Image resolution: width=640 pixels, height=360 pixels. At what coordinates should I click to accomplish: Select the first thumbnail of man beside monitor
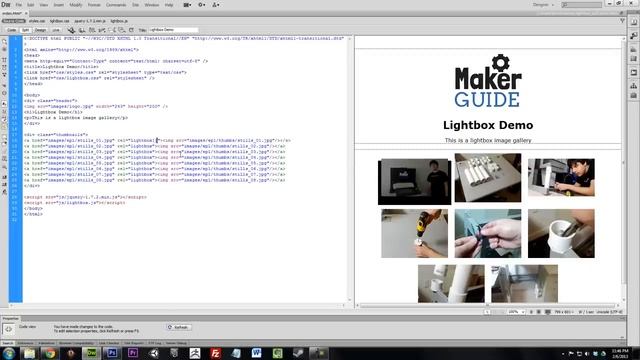click(414, 182)
